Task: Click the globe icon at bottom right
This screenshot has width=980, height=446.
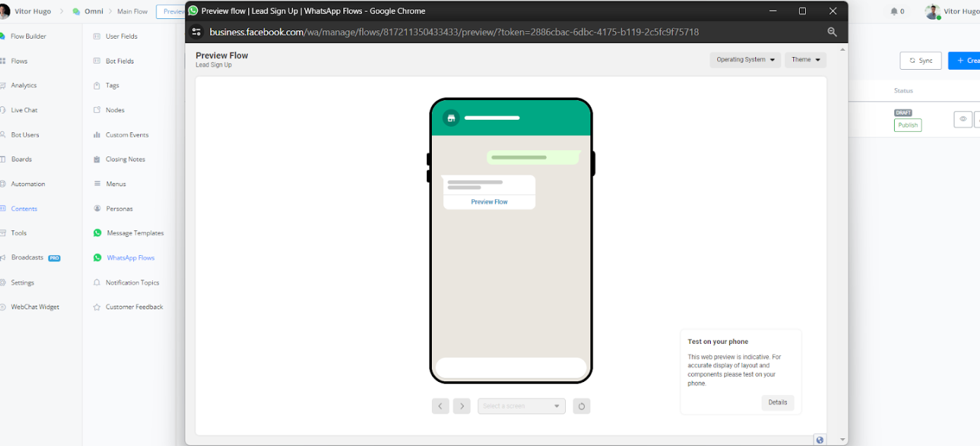Action: 819,440
